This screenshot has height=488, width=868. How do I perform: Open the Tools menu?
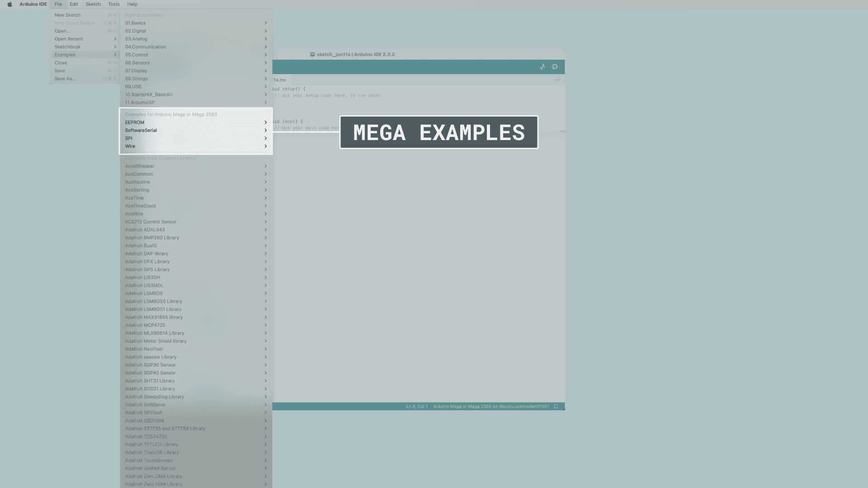click(x=113, y=4)
